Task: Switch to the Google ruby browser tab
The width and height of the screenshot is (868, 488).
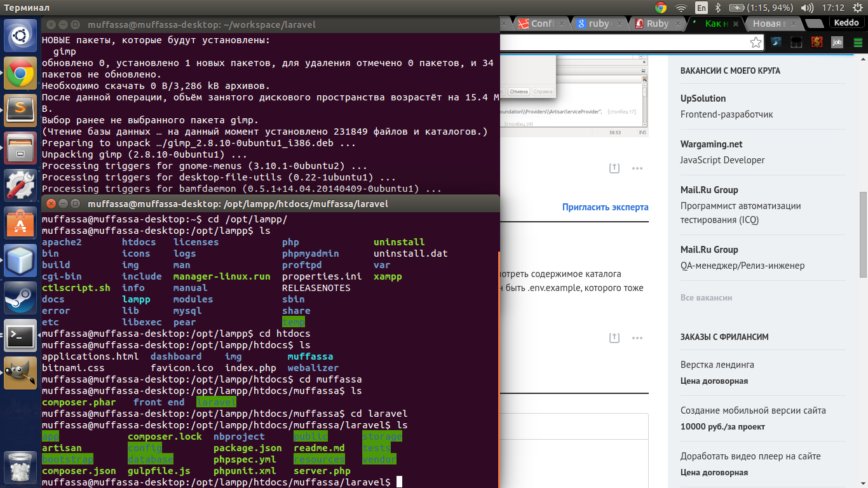Action: point(598,24)
